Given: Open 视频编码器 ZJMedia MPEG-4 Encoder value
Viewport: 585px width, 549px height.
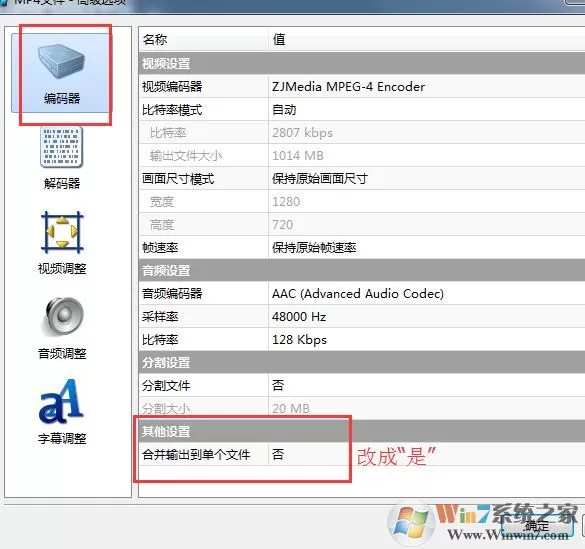Looking at the screenshot, I should tap(426, 87).
